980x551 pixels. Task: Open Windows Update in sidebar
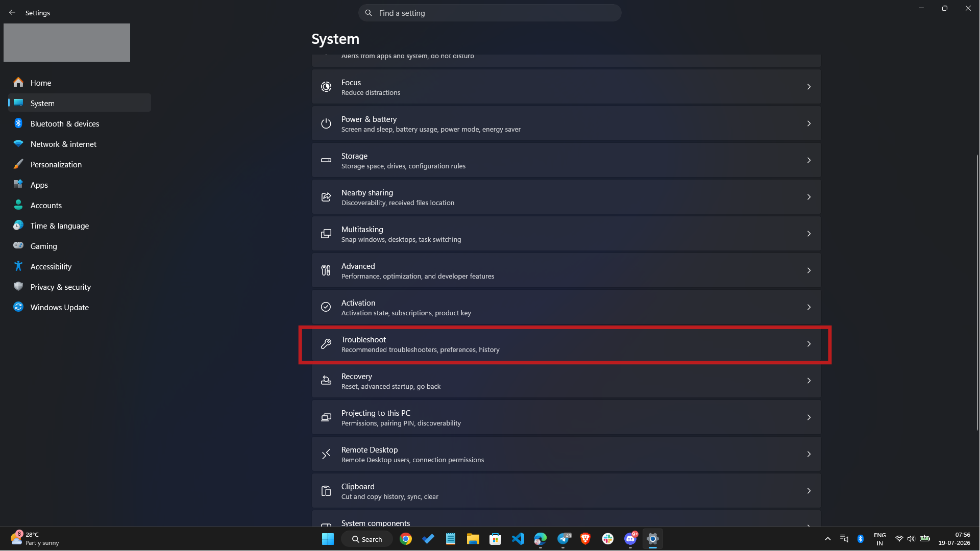pos(80,307)
